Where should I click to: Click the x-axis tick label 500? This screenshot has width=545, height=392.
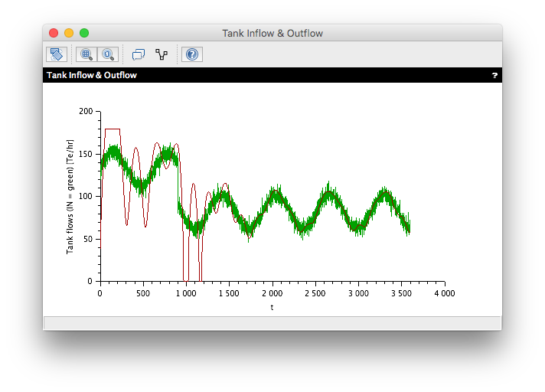143,294
